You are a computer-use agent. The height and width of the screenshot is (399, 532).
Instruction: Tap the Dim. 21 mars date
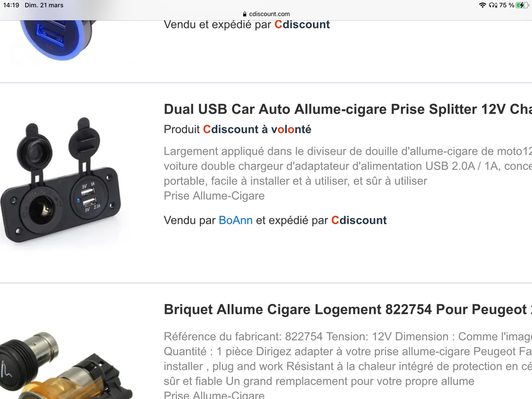click(44, 5)
